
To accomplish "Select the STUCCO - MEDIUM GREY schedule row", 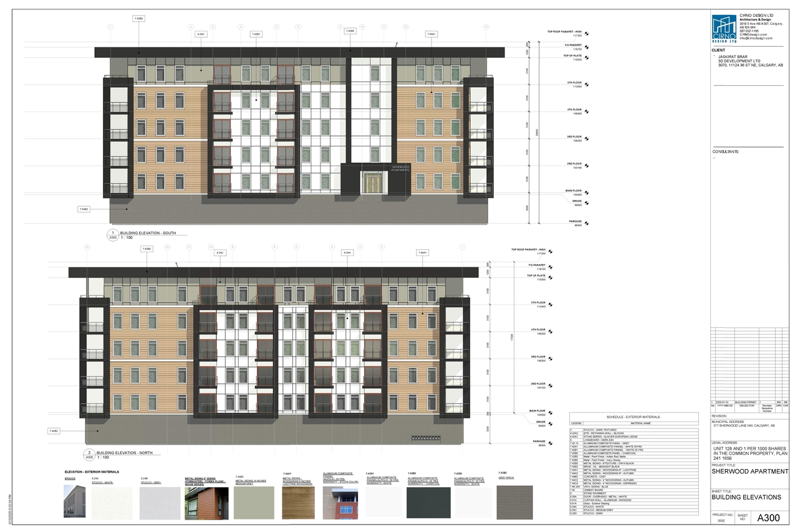I will tap(633, 510).
